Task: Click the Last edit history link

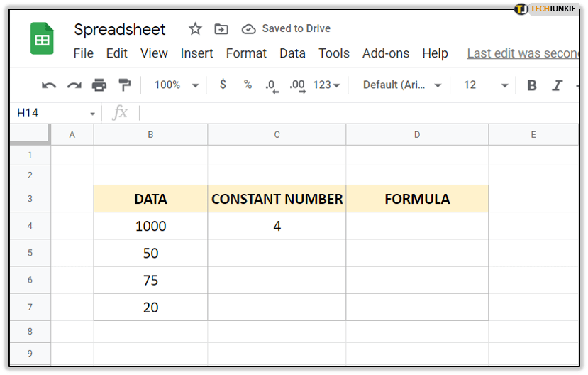Action: pos(522,53)
